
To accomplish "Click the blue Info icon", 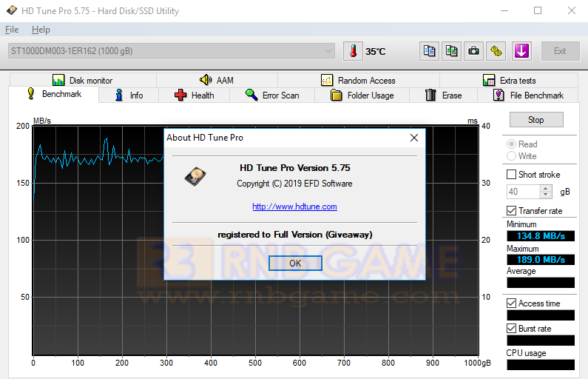I will point(119,95).
